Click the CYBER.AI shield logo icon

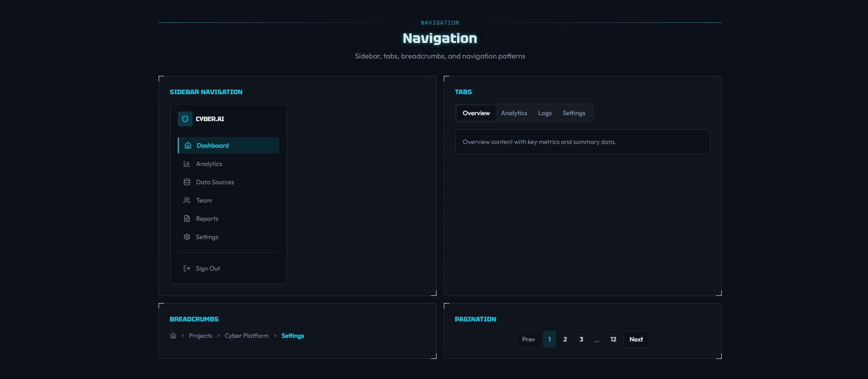click(x=185, y=119)
